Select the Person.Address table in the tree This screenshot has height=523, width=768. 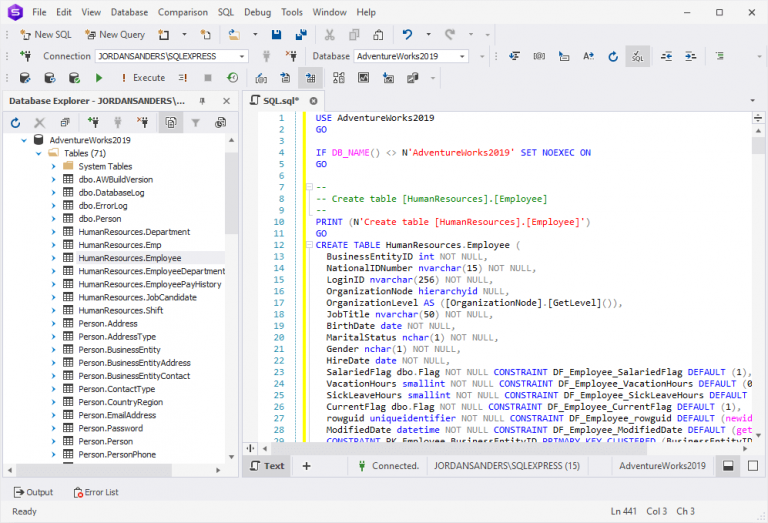[x=108, y=323]
